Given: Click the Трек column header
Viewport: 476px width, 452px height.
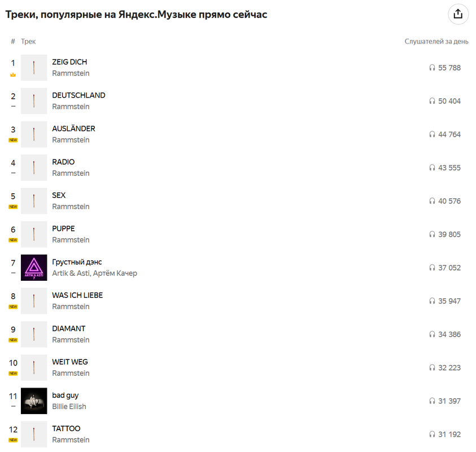Looking at the screenshot, I should click(28, 41).
